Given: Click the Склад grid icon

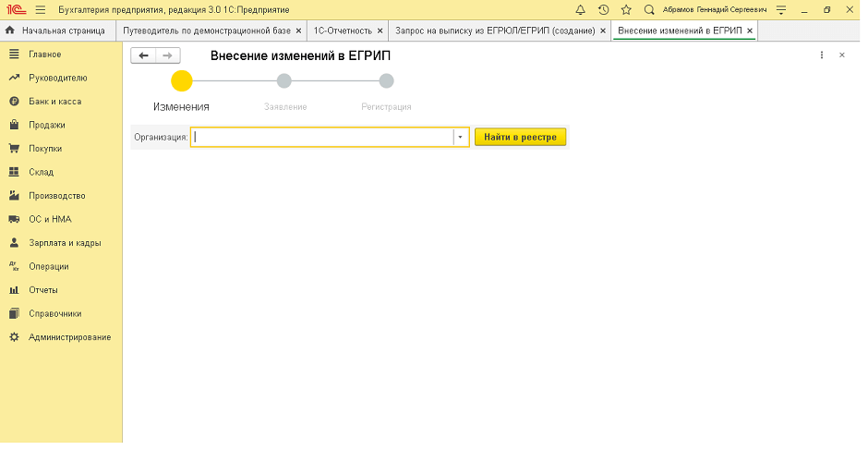Looking at the screenshot, I should click(x=15, y=172).
